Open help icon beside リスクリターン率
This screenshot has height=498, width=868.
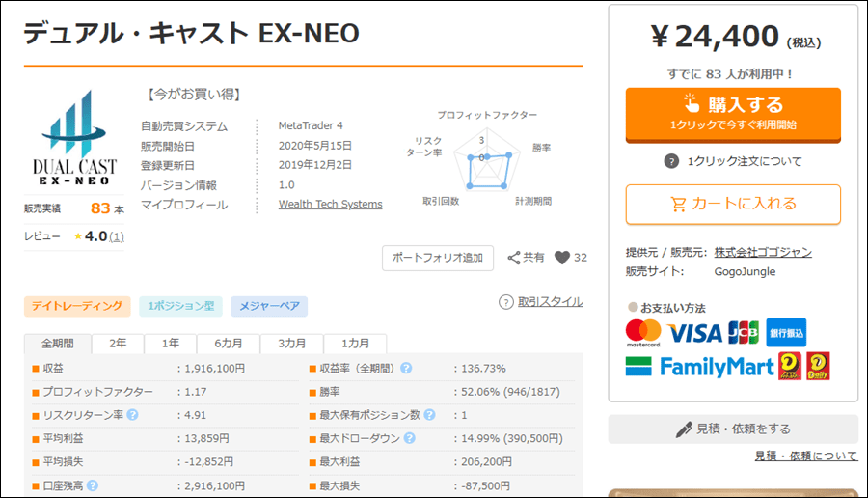pos(132,415)
